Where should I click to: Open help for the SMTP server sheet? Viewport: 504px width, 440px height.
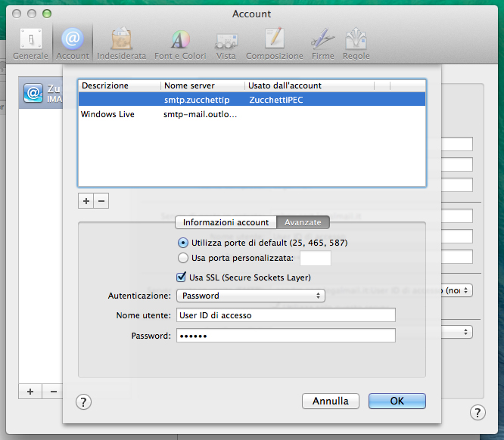[x=83, y=401]
